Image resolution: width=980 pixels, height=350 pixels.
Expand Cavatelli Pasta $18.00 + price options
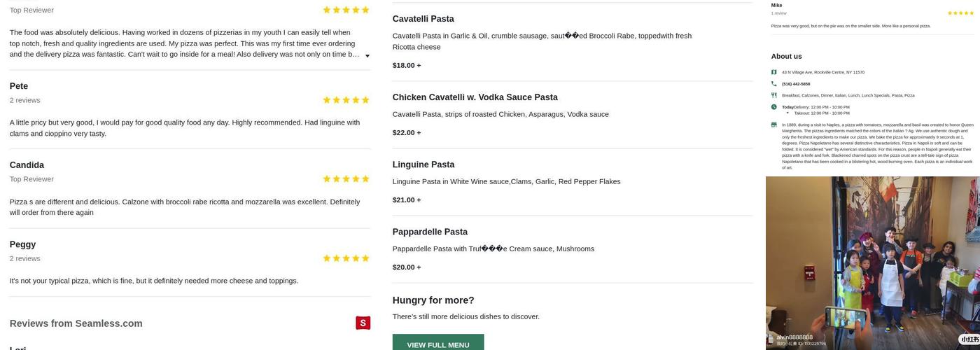(407, 65)
